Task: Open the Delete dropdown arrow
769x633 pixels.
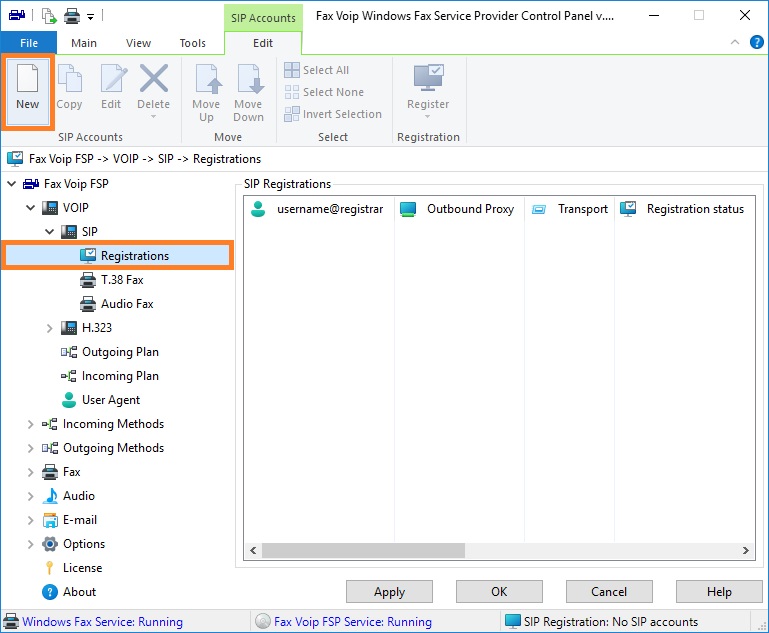Action: pos(154,117)
